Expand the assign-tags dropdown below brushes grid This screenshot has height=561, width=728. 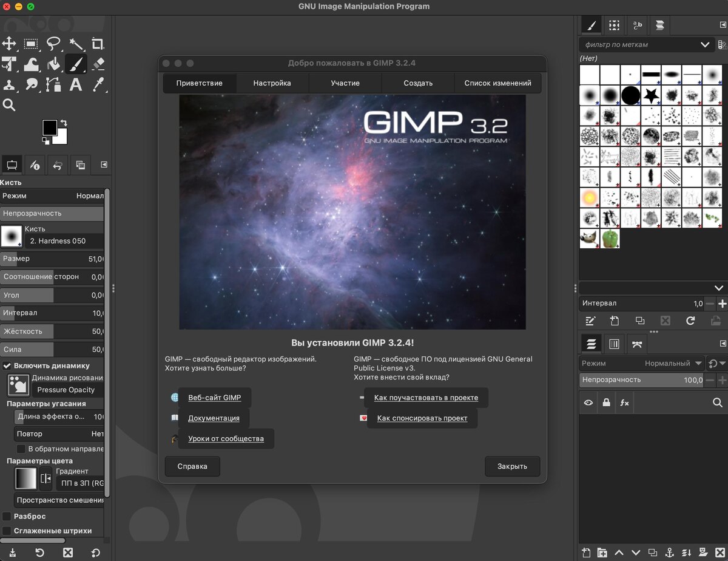719,288
